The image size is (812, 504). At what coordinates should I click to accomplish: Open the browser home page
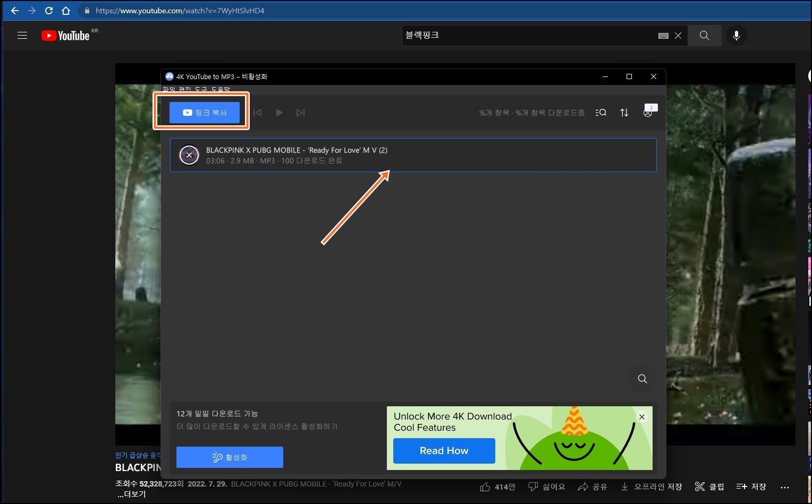tap(66, 11)
